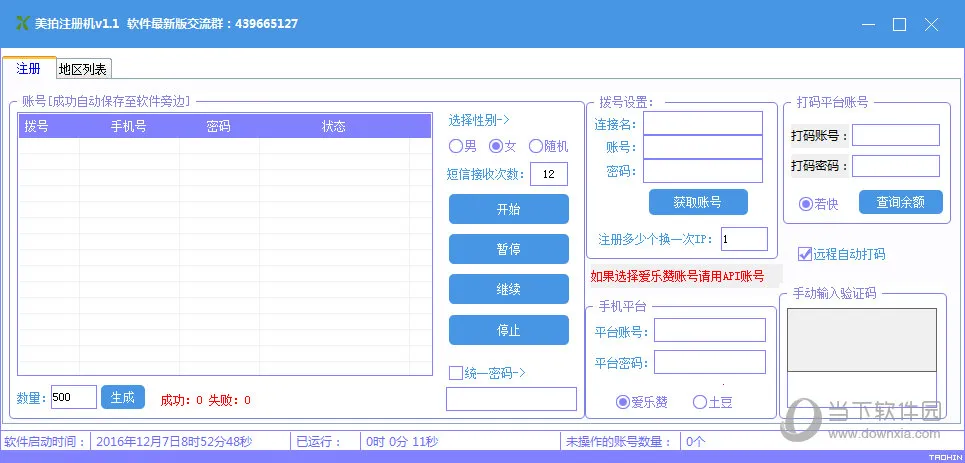Uncheck 远程自动打码 checkbox

pos(804,254)
